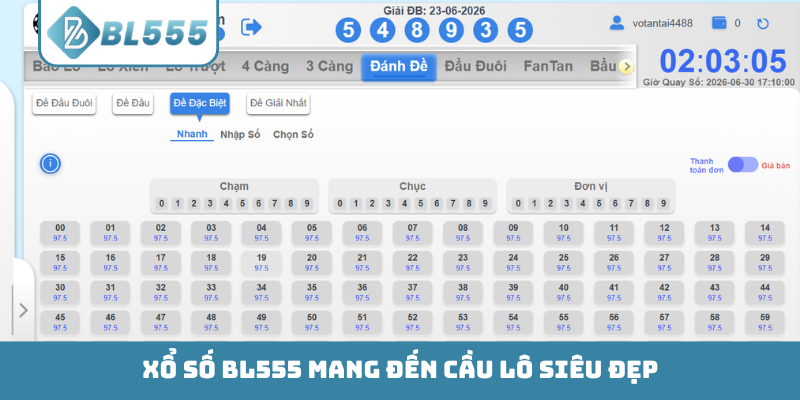Refresh balance with the reload icon
This screenshot has height=400, width=800.
click(763, 23)
